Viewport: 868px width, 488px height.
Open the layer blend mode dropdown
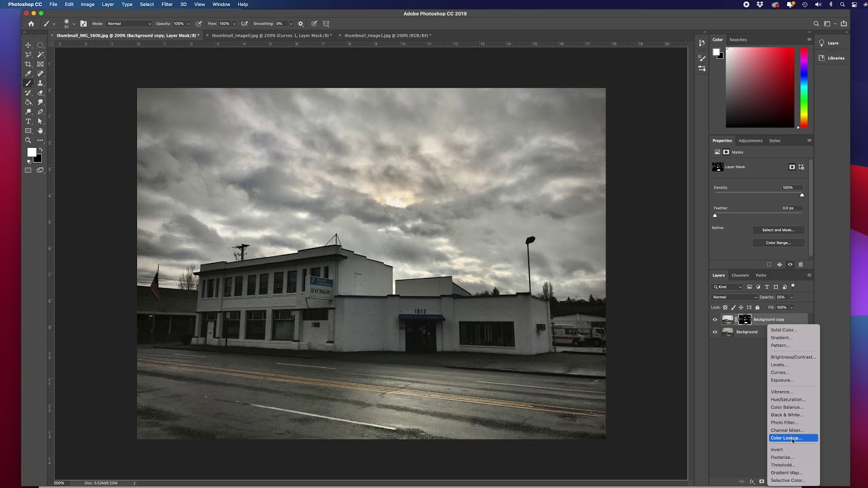click(x=734, y=297)
